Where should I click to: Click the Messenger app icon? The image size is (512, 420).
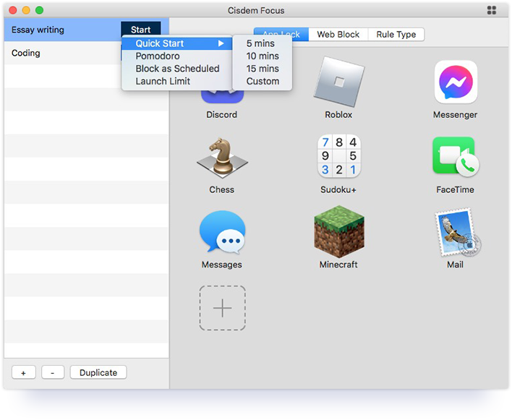pos(456,82)
